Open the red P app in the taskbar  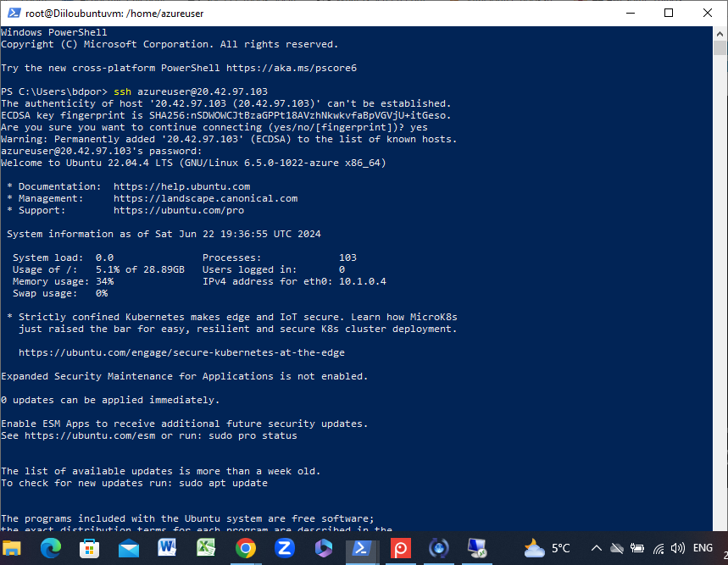coord(400,549)
